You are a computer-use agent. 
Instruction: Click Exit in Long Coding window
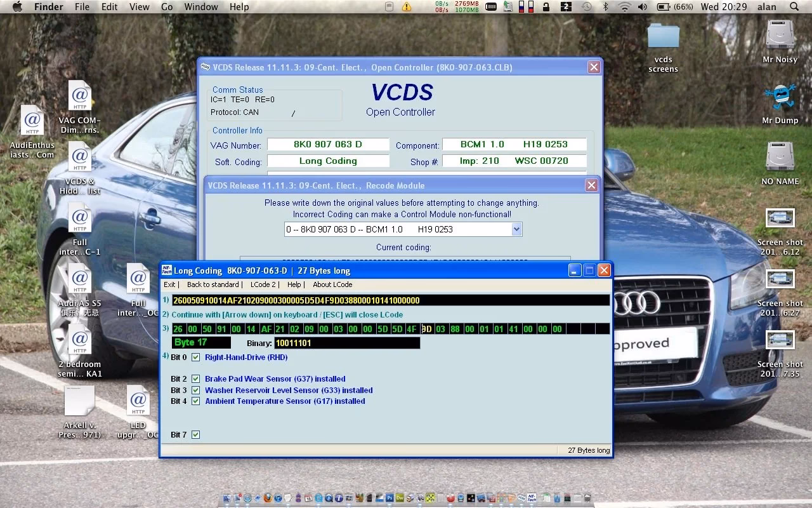[x=169, y=284]
